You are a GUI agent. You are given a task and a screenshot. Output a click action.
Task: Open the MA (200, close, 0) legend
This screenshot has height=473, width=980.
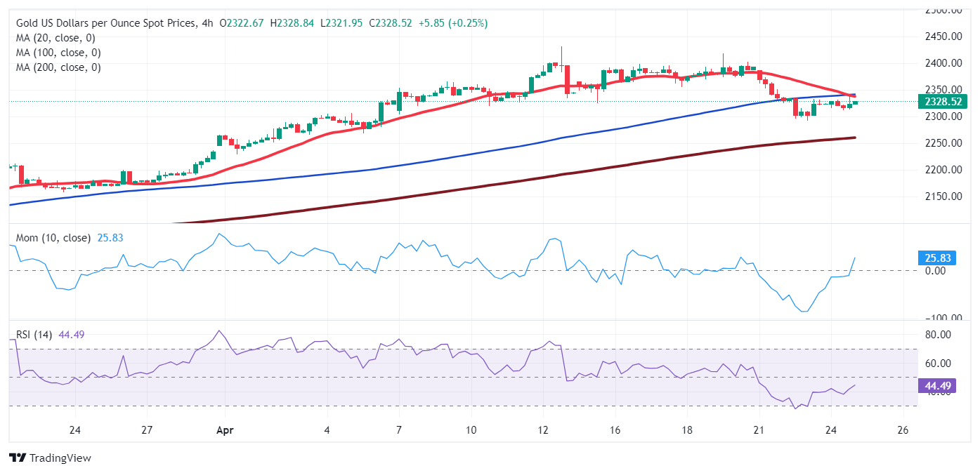pos(58,67)
